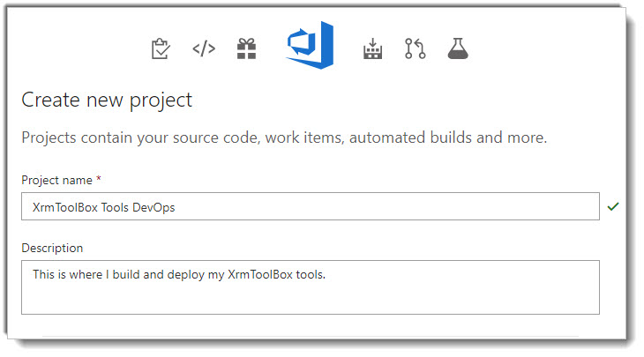Viewport: 644px width, 357px height.
Task: Click the 'Create new project' heading
Action: tap(107, 100)
